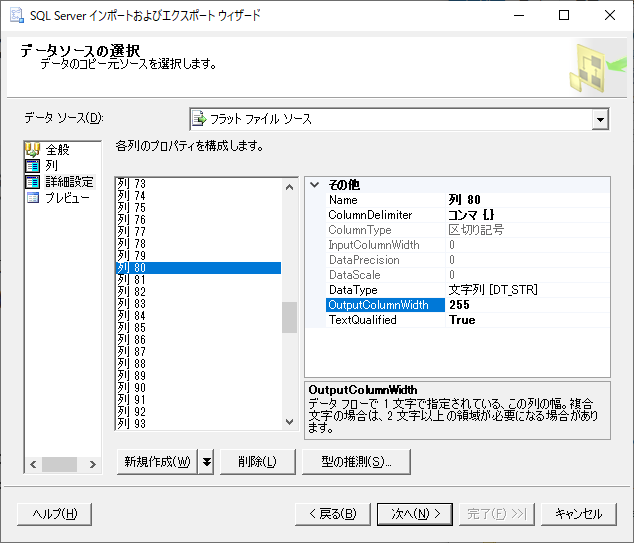
Task: Click the wizard app icon in title bar
Action: [17, 15]
